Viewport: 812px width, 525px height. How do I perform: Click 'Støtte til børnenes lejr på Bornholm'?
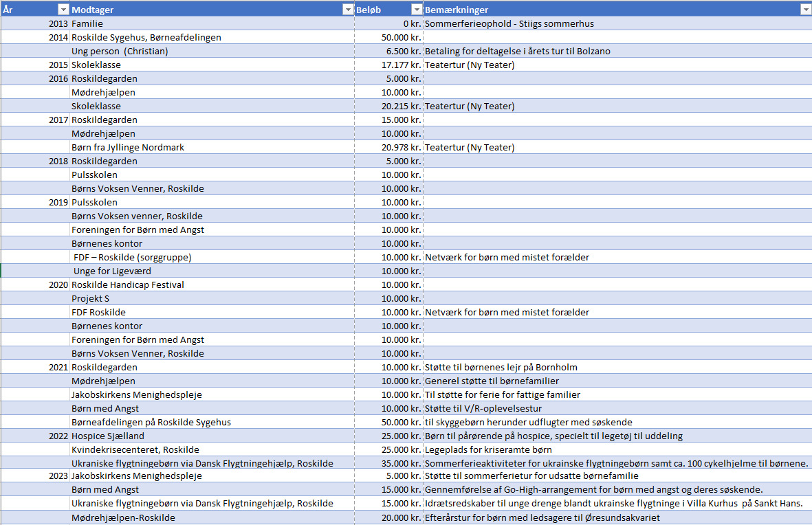pos(617,367)
